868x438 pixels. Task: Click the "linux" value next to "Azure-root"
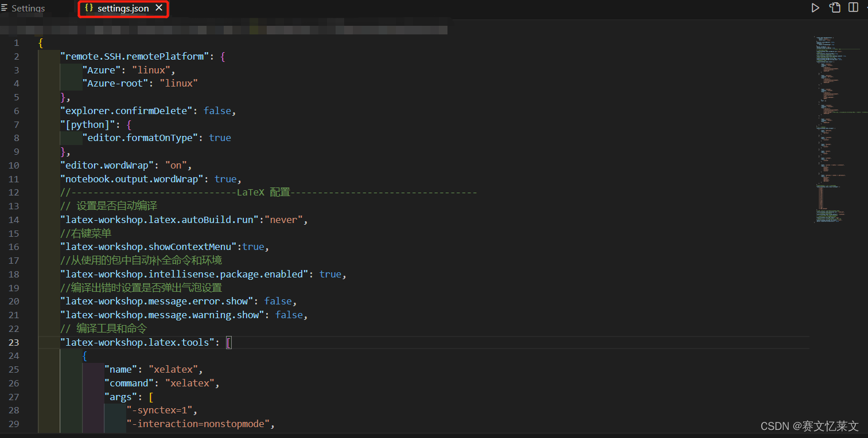(x=179, y=84)
